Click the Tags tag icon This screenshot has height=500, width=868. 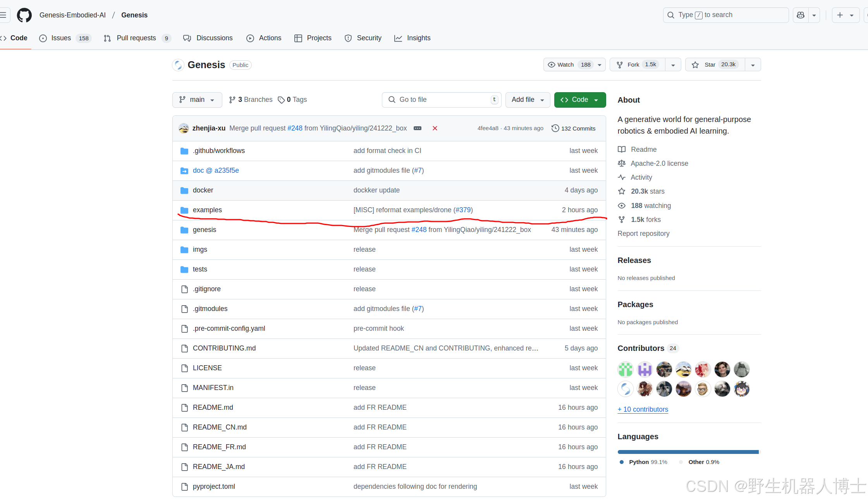pyautogui.click(x=281, y=100)
